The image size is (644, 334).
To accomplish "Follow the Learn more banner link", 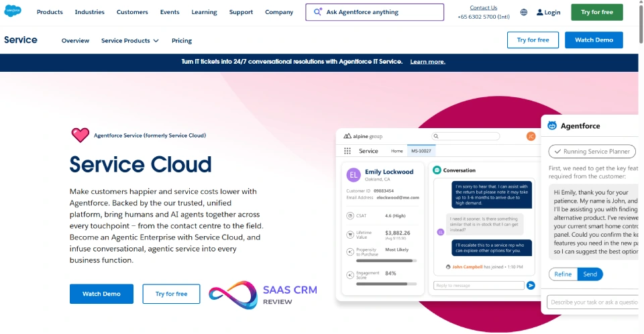I will (x=427, y=62).
